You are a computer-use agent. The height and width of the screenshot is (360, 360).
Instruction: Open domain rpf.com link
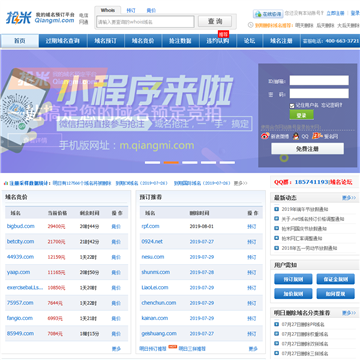click(150, 226)
